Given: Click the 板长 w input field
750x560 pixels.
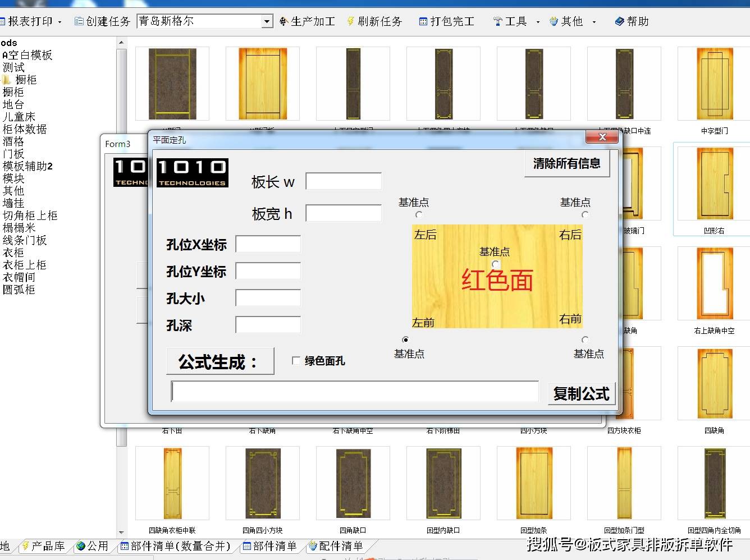Looking at the screenshot, I should (x=344, y=181).
